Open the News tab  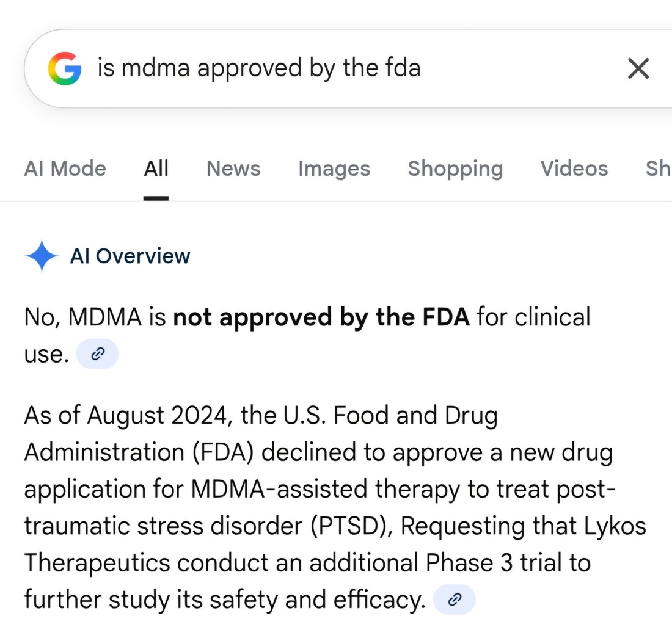233,169
